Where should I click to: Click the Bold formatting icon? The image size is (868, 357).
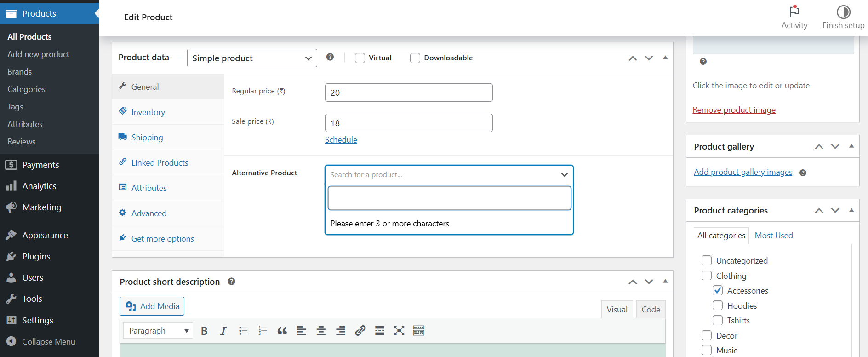pyautogui.click(x=204, y=331)
